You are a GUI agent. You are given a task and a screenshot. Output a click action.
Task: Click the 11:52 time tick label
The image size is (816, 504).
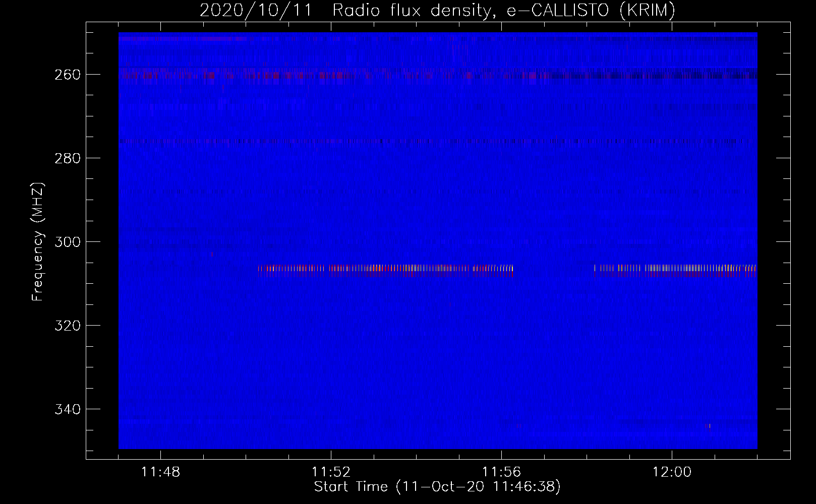pyautogui.click(x=331, y=472)
